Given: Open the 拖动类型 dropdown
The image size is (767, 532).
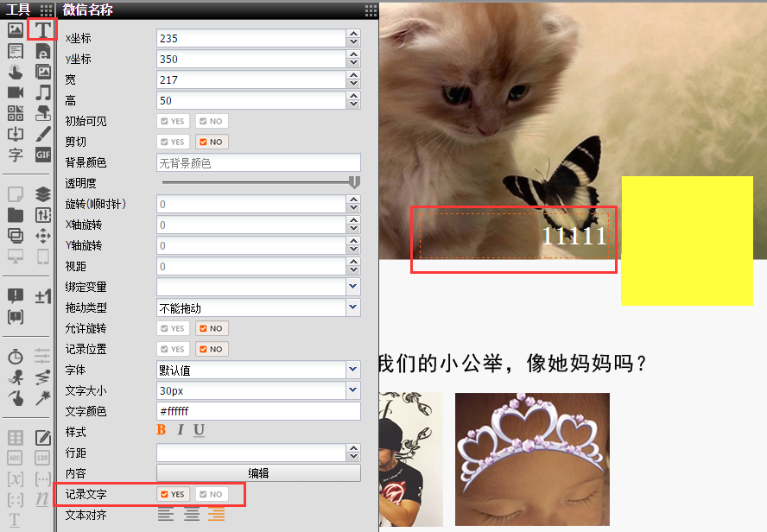Looking at the screenshot, I should pos(353,307).
